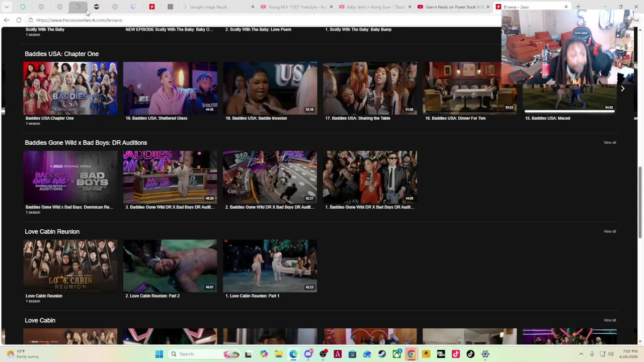
Task: Open 15. Baddies USA: Maced title link
Action: point(547,118)
